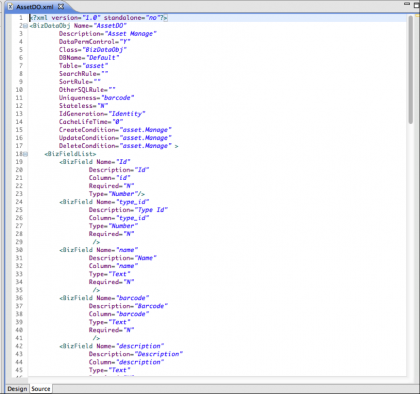
Task: Click the xml version declaration line
Action: tap(99, 18)
